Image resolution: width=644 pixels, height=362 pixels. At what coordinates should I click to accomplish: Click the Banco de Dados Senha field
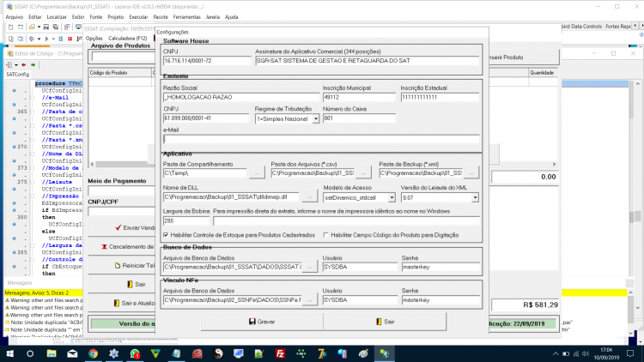point(440,267)
